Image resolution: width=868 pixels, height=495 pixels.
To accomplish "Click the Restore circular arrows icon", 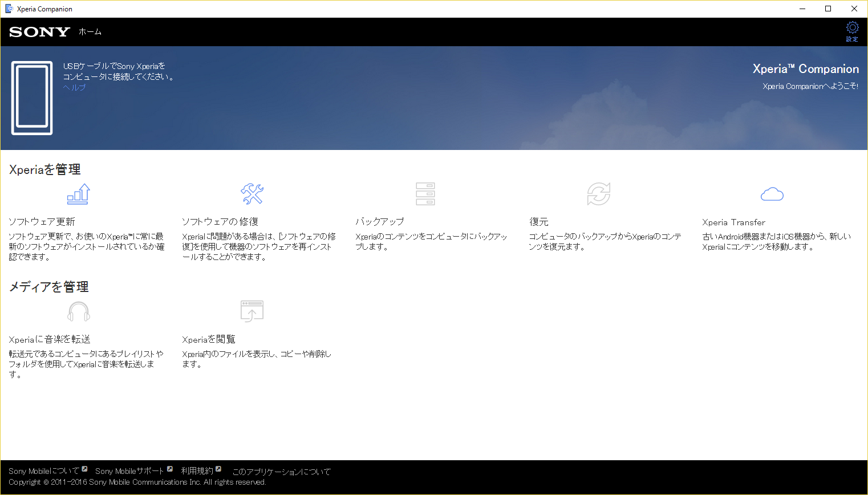I will (x=599, y=194).
